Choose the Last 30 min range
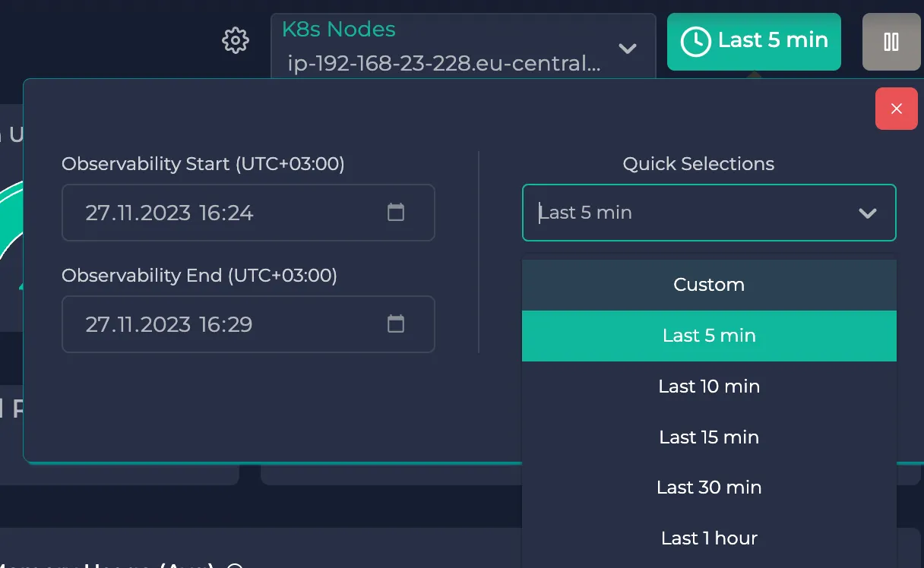 pyautogui.click(x=709, y=488)
